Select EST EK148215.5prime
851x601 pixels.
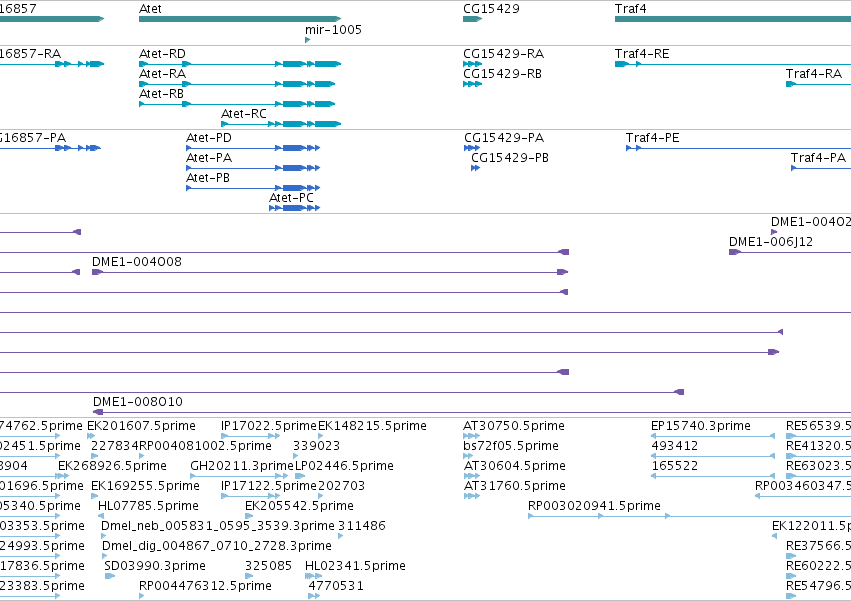(320, 436)
